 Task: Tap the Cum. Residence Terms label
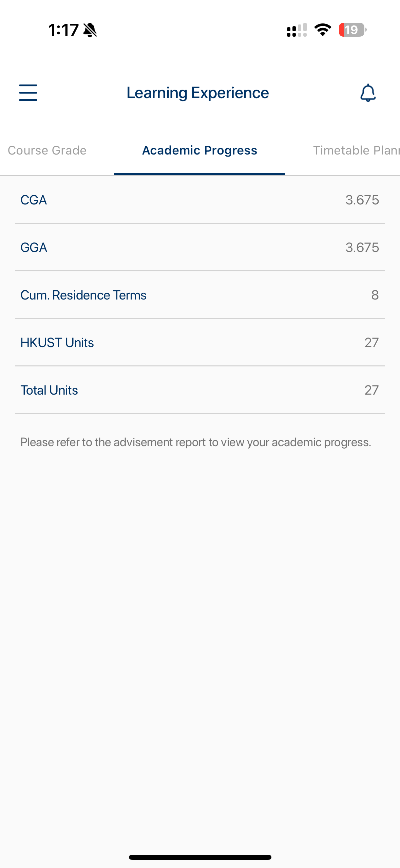point(83,295)
